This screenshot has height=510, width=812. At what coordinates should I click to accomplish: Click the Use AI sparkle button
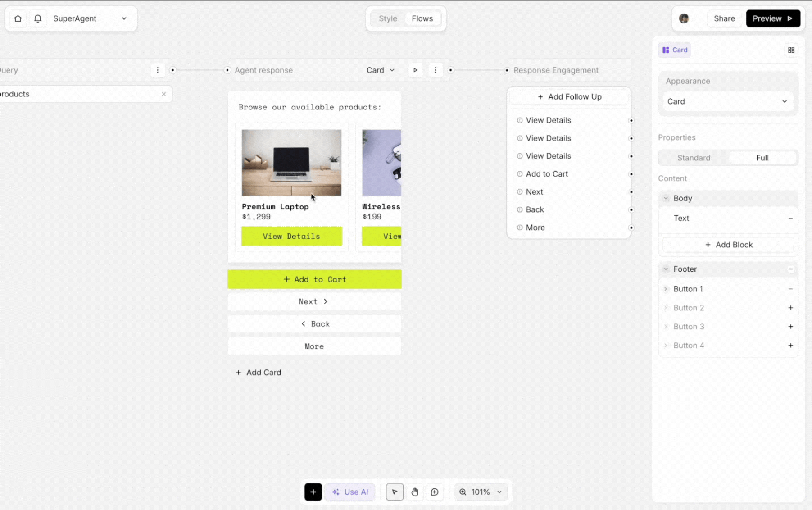pyautogui.click(x=350, y=492)
